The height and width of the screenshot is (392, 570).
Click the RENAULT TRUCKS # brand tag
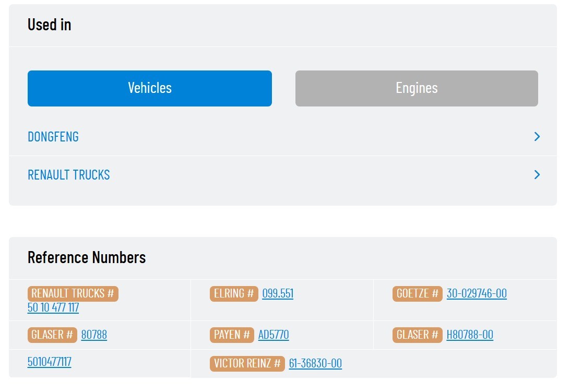(73, 293)
